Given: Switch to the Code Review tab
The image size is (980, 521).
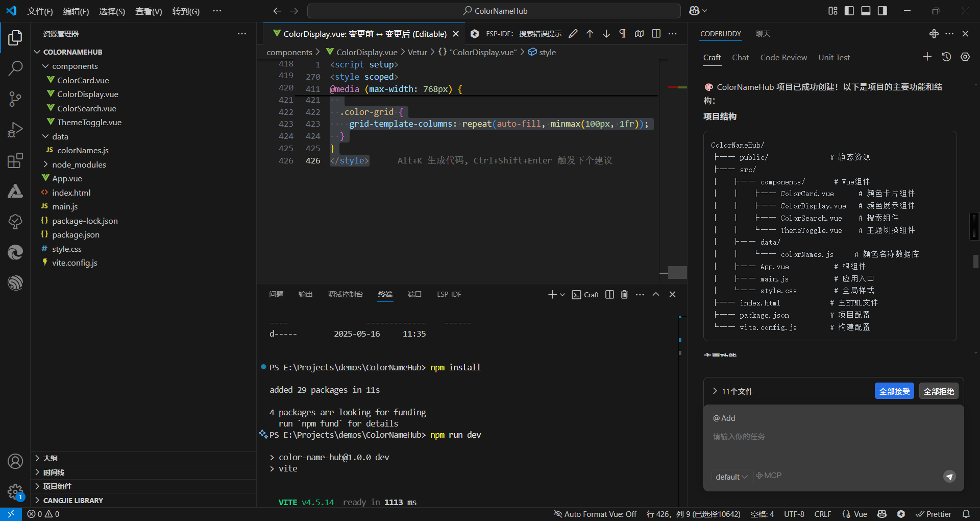Looking at the screenshot, I should click(x=783, y=58).
